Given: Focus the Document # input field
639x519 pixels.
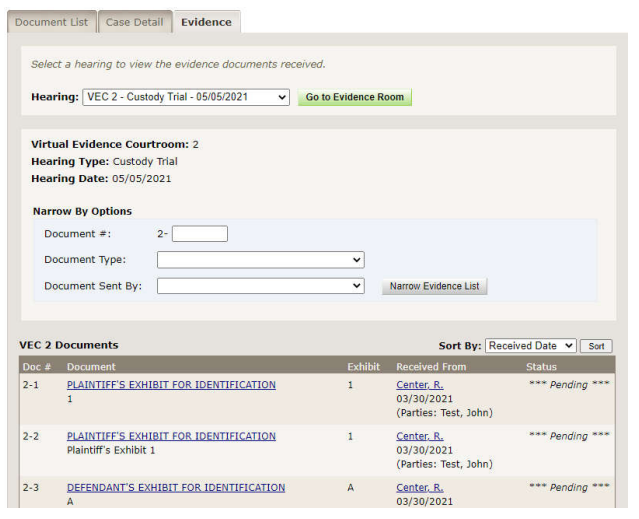Looking at the screenshot, I should click(200, 234).
